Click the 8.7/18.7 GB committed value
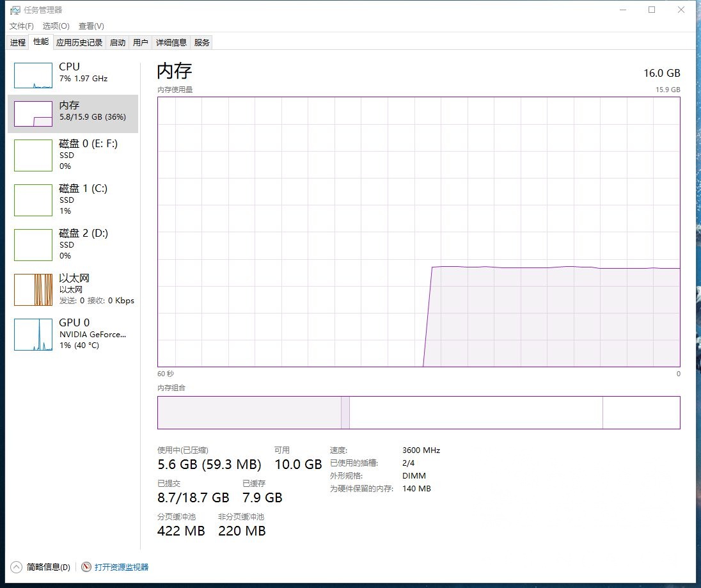This screenshot has height=588, width=701. (193, 497)
